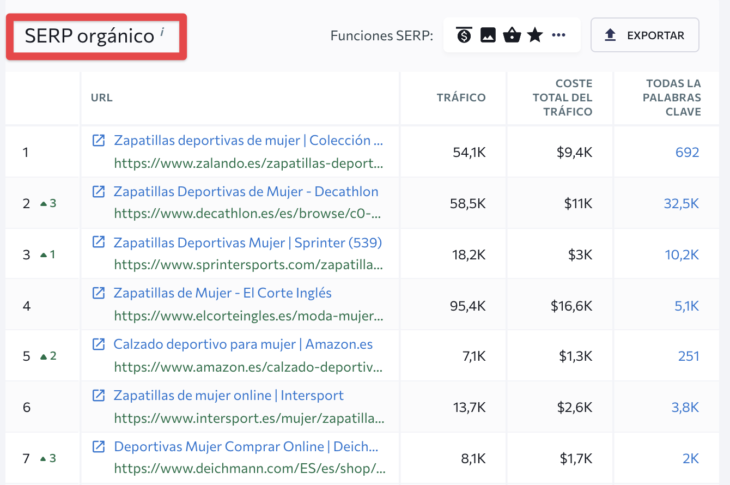730x485 pixels.
Task: Open 'Deportivas Mujer Comprar Online | Deich...' link
Action: [246, 446]
